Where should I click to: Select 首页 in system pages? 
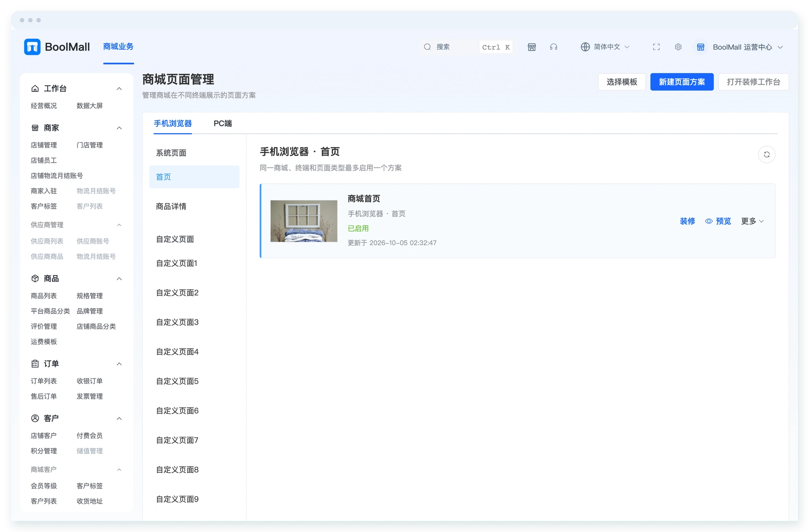point(194,177)
